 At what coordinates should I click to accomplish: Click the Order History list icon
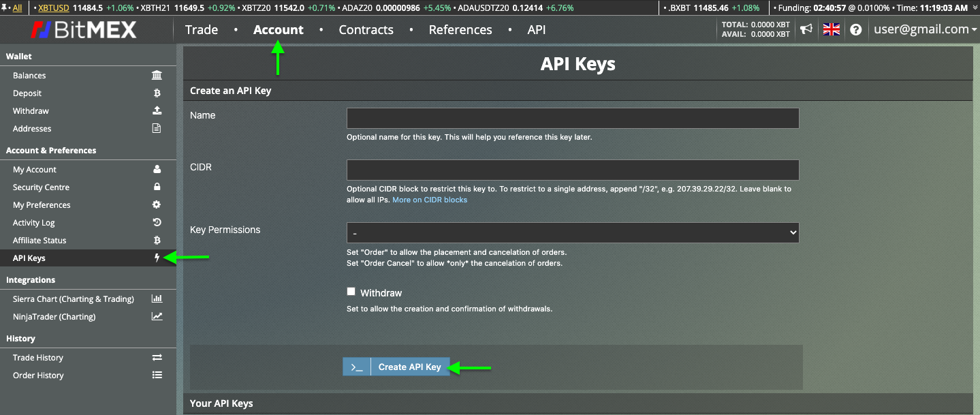(x=157, y=375)
